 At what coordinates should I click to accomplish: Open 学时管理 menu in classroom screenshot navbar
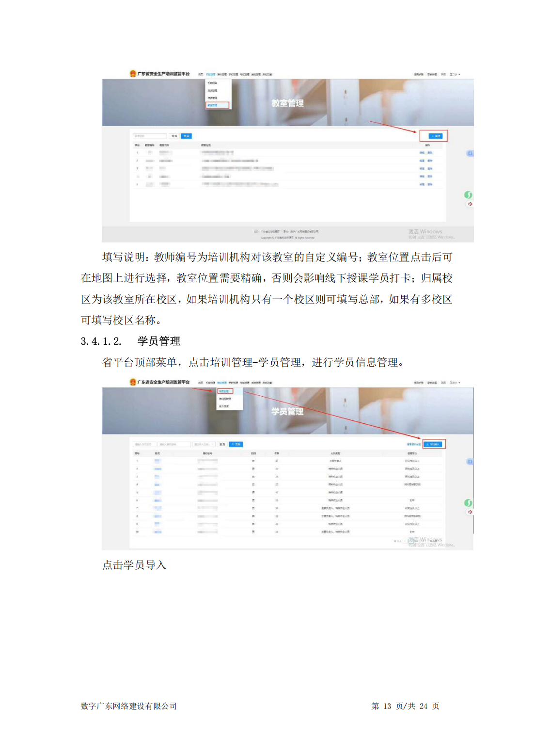(x=233, y=75)
